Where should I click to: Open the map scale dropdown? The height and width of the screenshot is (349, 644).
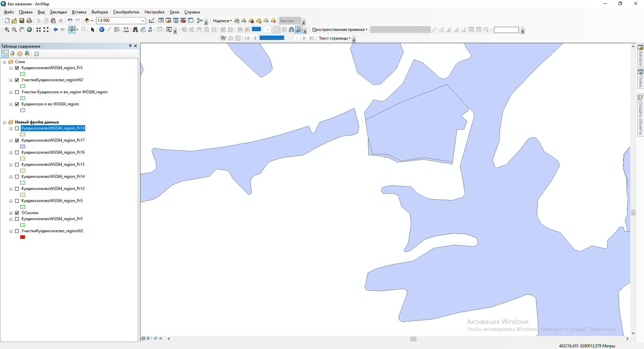point(143,20)
